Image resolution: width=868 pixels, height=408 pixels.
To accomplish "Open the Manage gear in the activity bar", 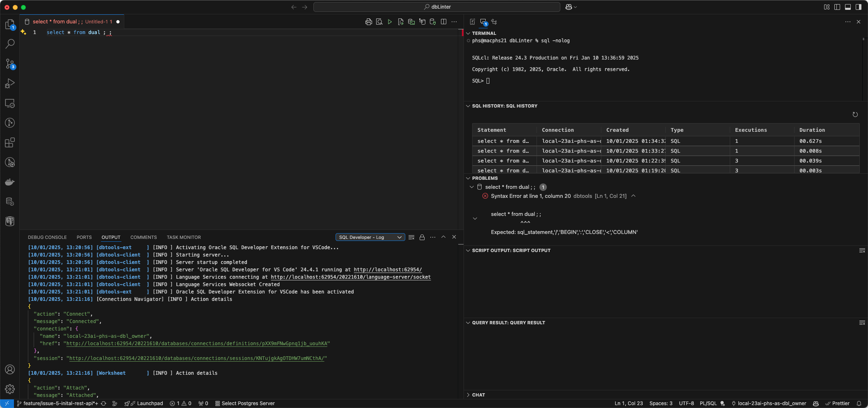I will click(10, 389).
